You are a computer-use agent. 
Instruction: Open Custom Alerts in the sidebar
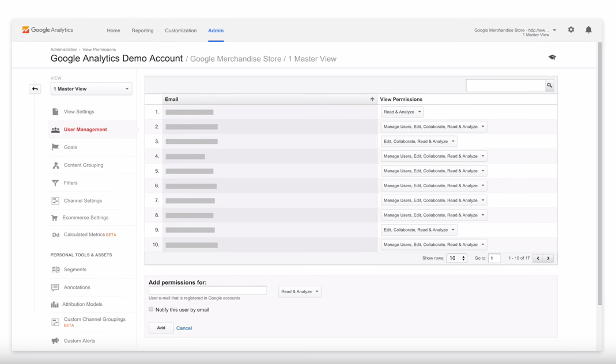coord(80,340)
